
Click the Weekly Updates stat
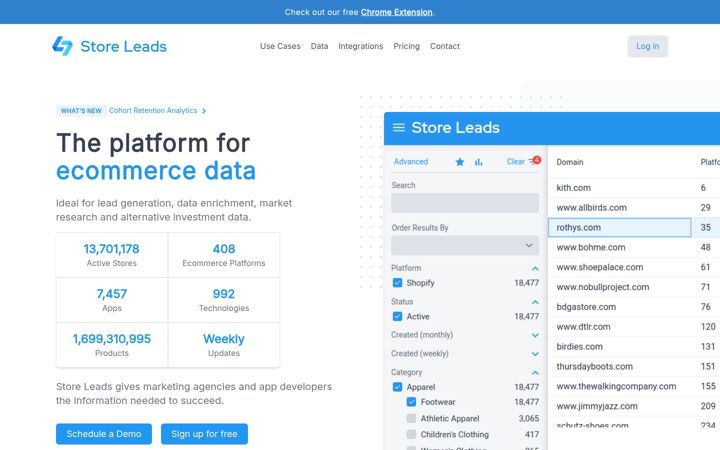pyautogui.click(x=224, y=345)
